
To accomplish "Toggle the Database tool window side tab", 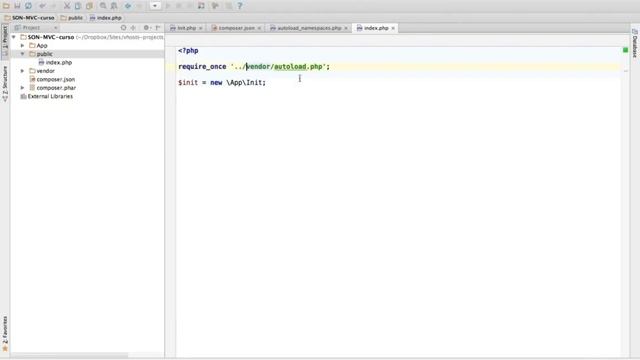I will tap(635, 43).
